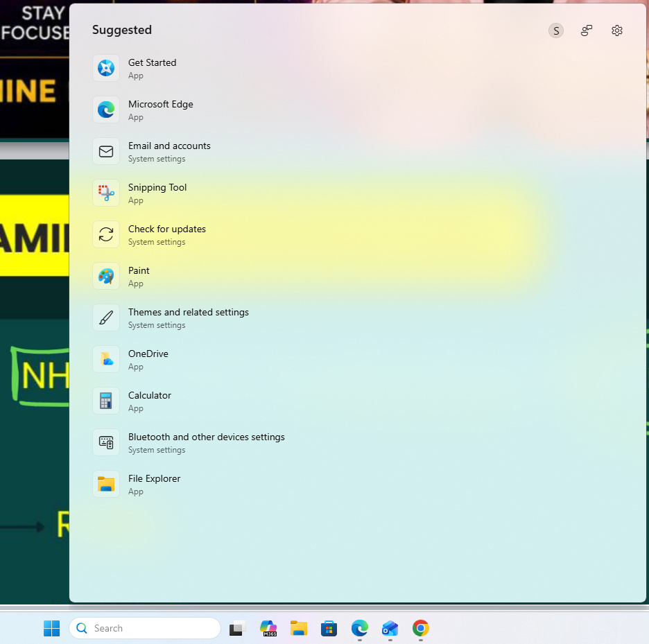The image size is (649, 644).
Task: Open File Explorer from the taskbar
Action: tap(298, 628)
